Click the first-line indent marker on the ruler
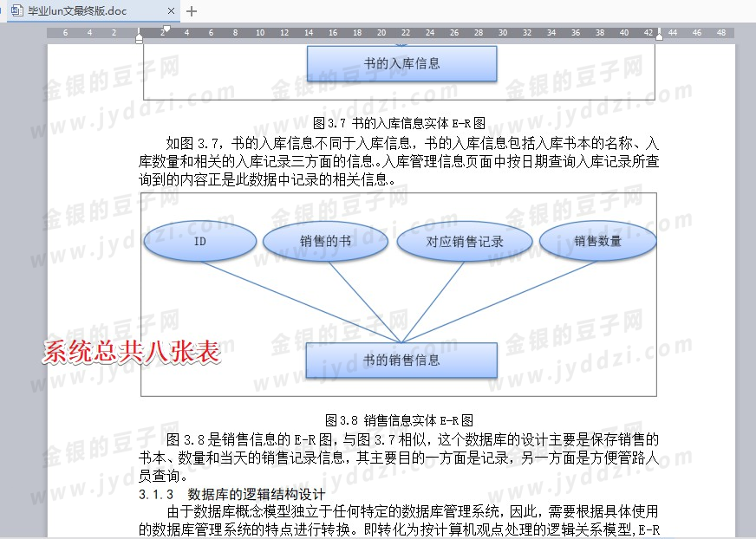Viewport: 756px width, 539px height. coord(166,29)
